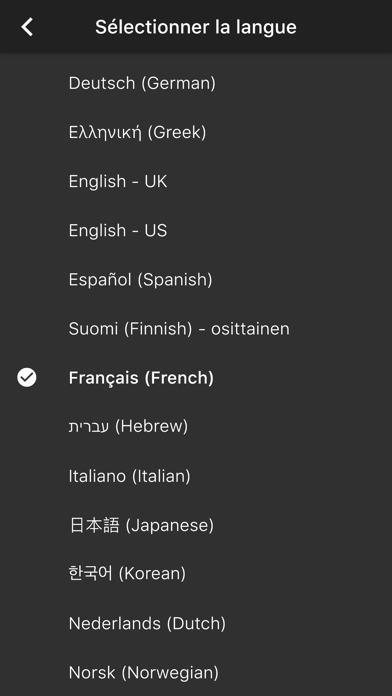This screenshot has width=392, height=696.
Task: Pick English - US language
Action: [x=196, y=230]
